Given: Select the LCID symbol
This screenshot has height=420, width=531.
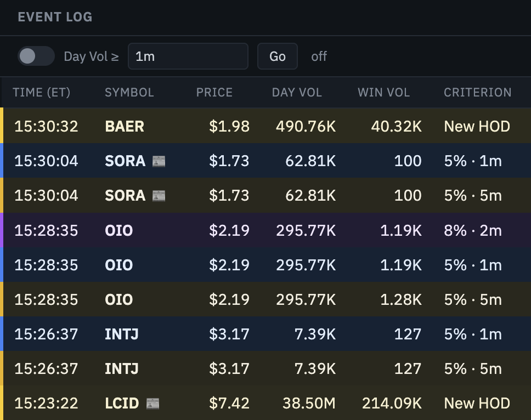Looking at the screenshot, I should (x=122, y=403).
